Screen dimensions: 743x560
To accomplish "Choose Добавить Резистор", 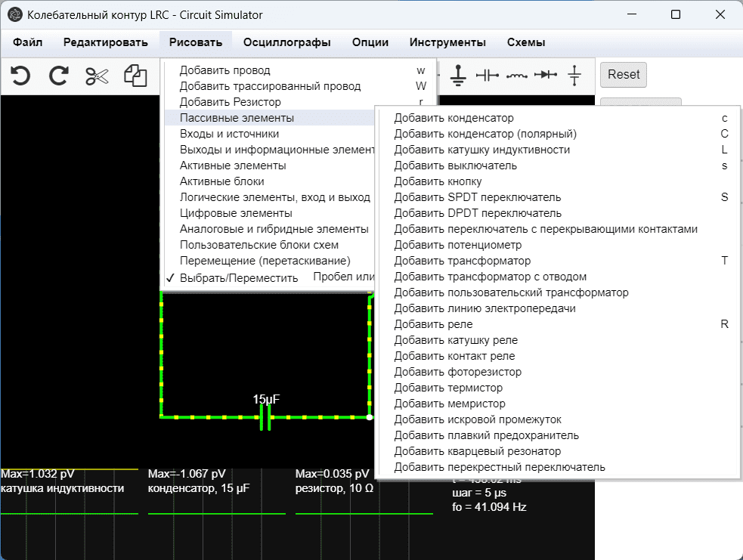I will pos(299,102).
